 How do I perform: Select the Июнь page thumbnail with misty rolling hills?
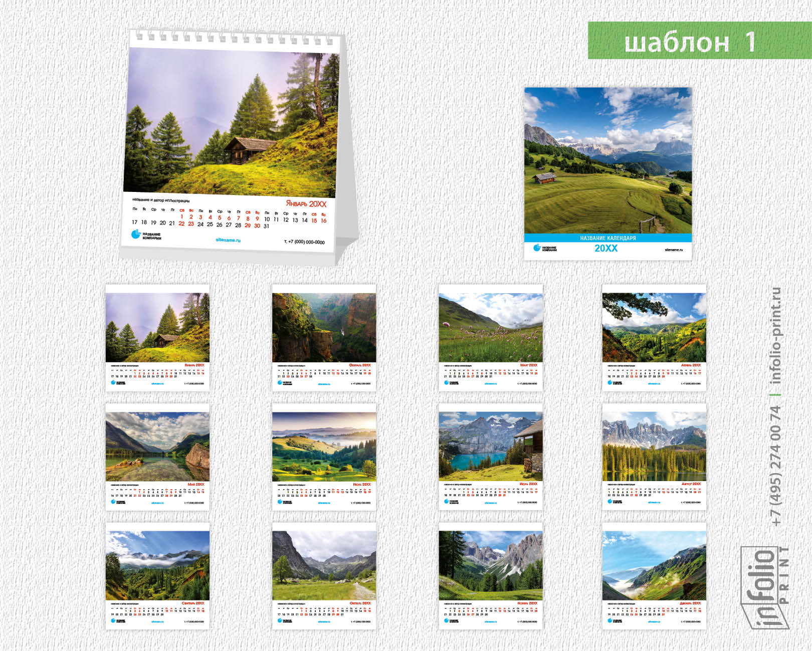point(324,457)
